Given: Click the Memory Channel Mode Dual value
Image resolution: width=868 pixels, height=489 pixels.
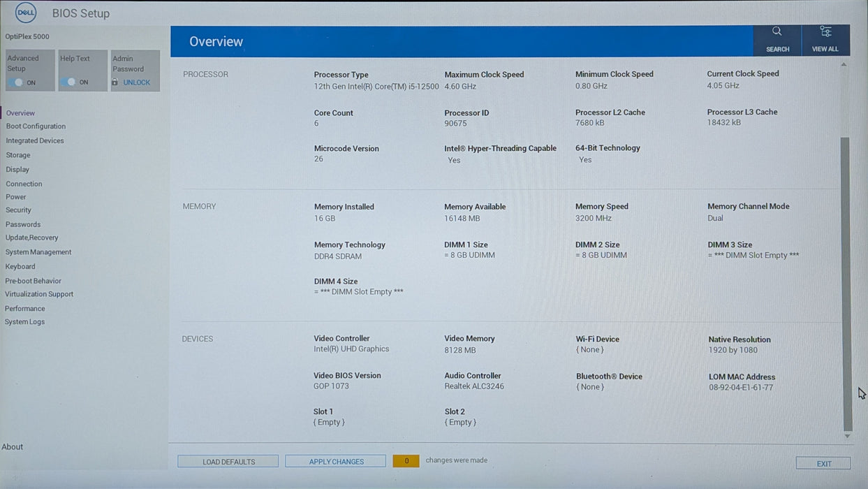Looking at the screenshot, I should click(715, 218).
